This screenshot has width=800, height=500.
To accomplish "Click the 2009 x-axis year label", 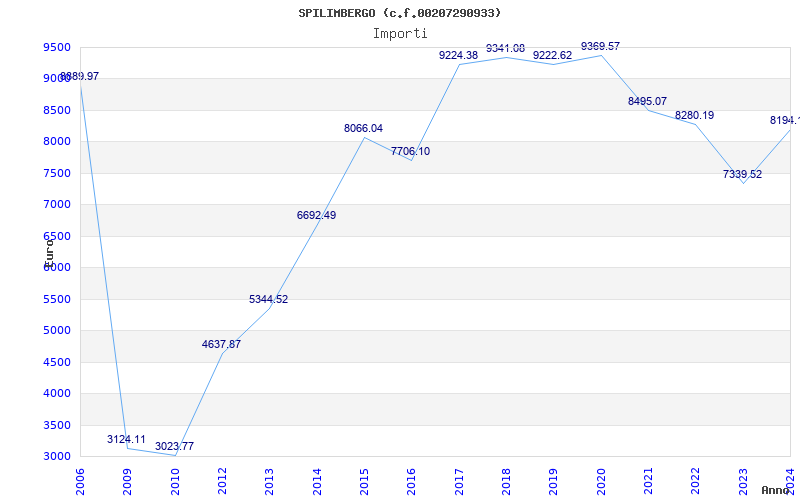I will coord(128,482).
